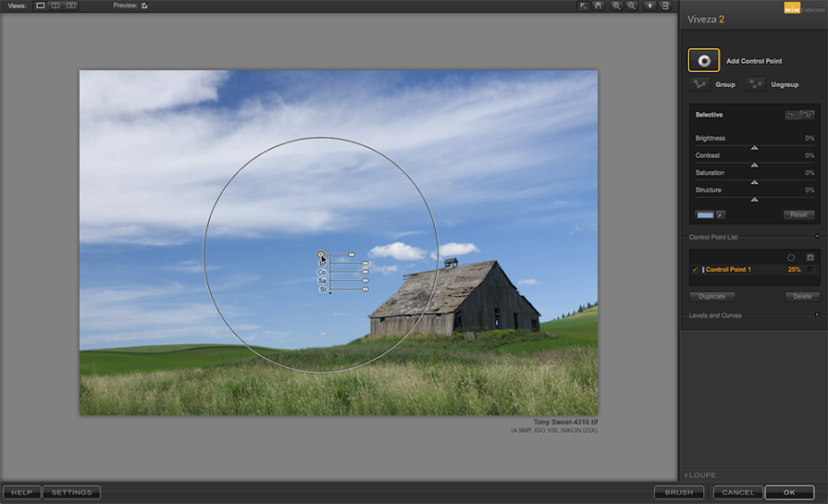Screen dimensions: 828x504
Task: Click the control point on the image
Action: coord(321,254)
